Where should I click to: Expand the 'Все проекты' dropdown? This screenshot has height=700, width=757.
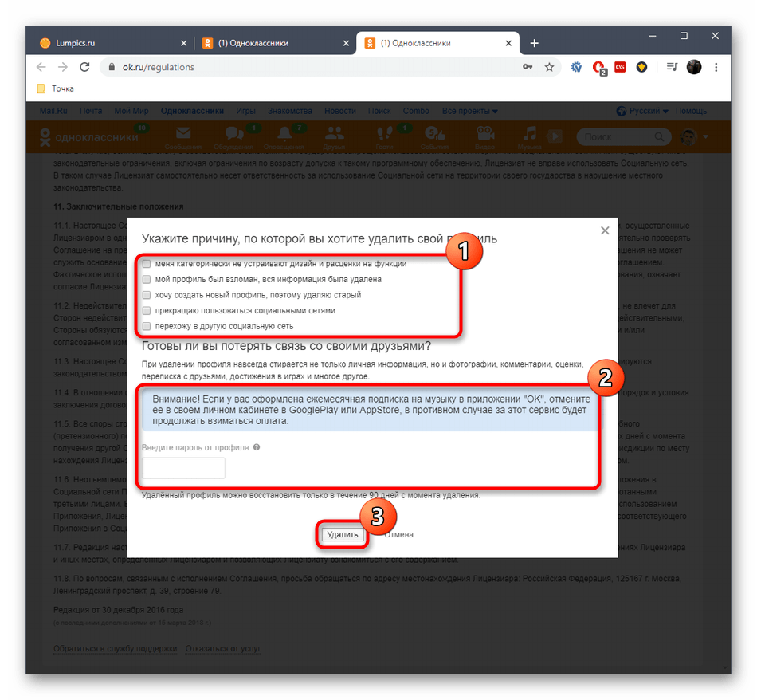point(469,111)
